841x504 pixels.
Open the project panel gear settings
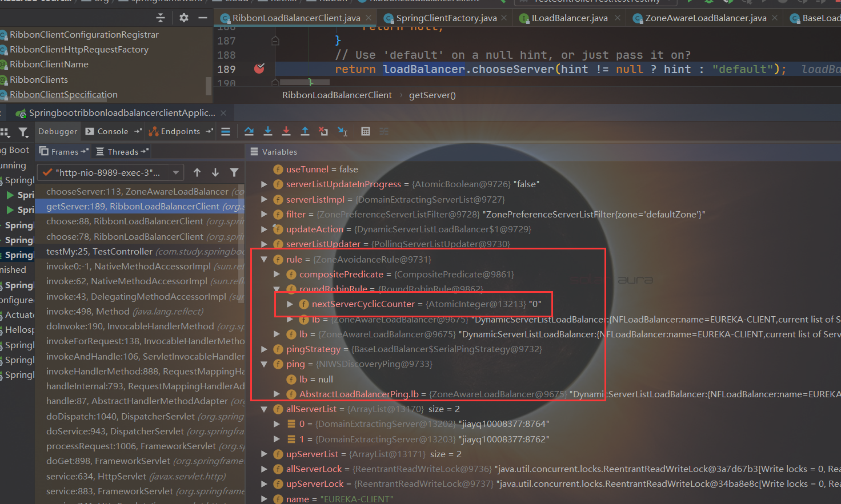[184, 18]
